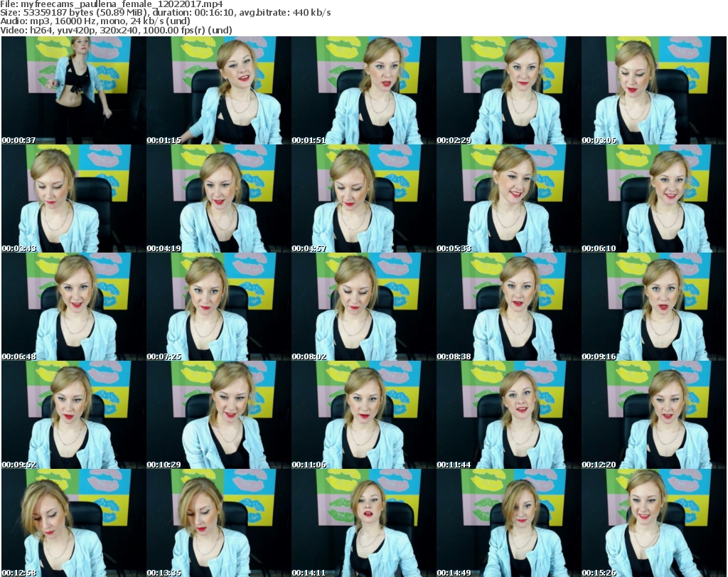The width and height of the screenshot is (728, 577).
Task: Select the thumbnail timestamped 00:15:26
Action: tap(654, 523)
